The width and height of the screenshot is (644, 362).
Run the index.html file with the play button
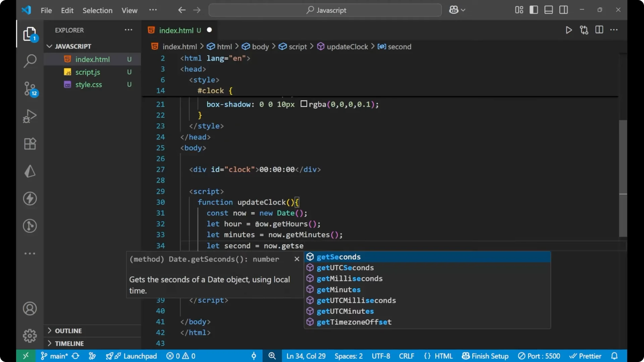569,30
